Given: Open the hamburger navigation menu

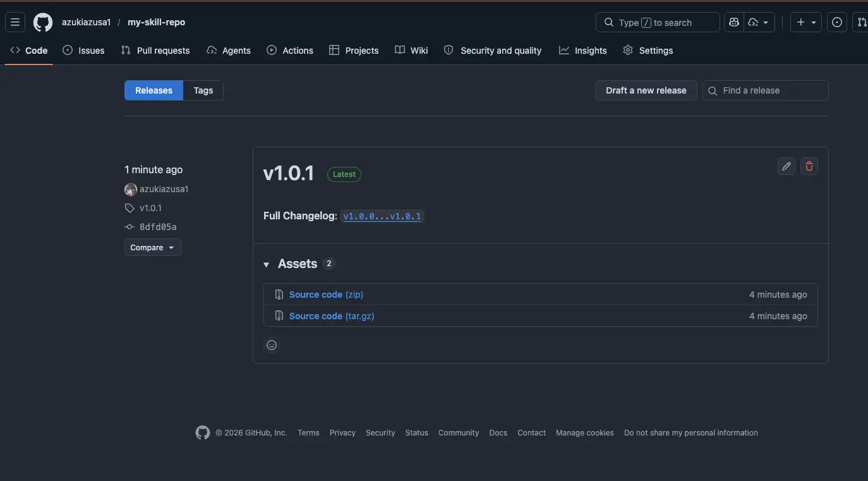Looking at the screenshot, I should click(16, 22).
